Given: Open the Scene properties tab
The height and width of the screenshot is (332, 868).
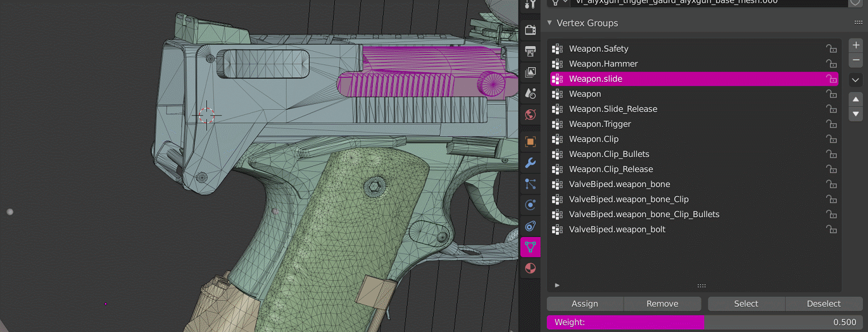Looking at the screenshot, I should click(530, 93).
